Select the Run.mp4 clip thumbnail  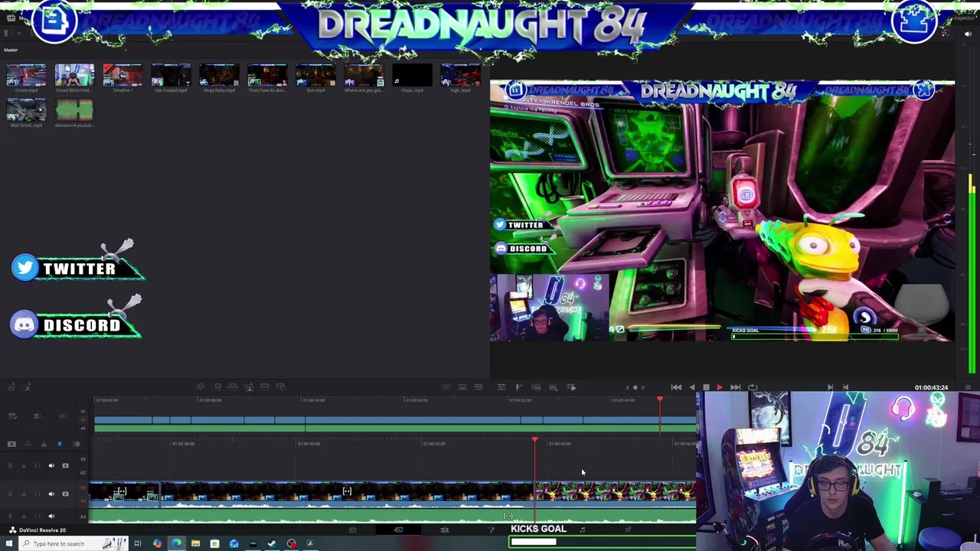[315, 75]
